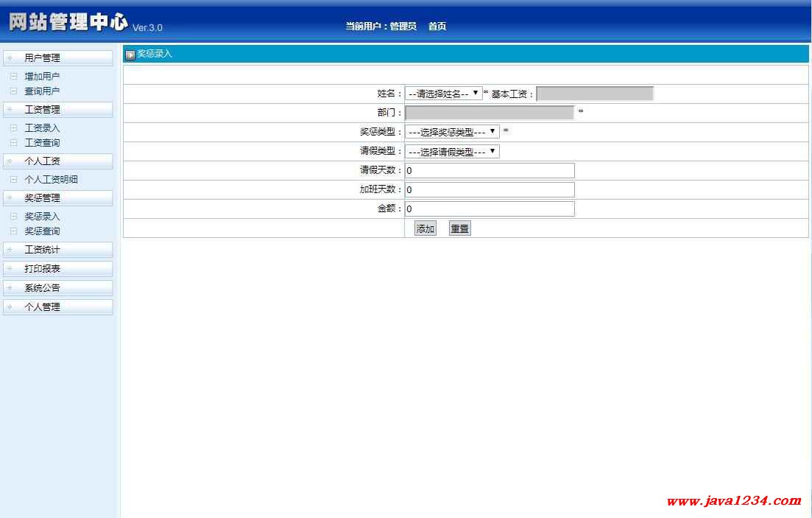The width and height of the screenshot is (812, 518).
Task: Focus the 金额 input field
Action: click(x=490, y=209)
